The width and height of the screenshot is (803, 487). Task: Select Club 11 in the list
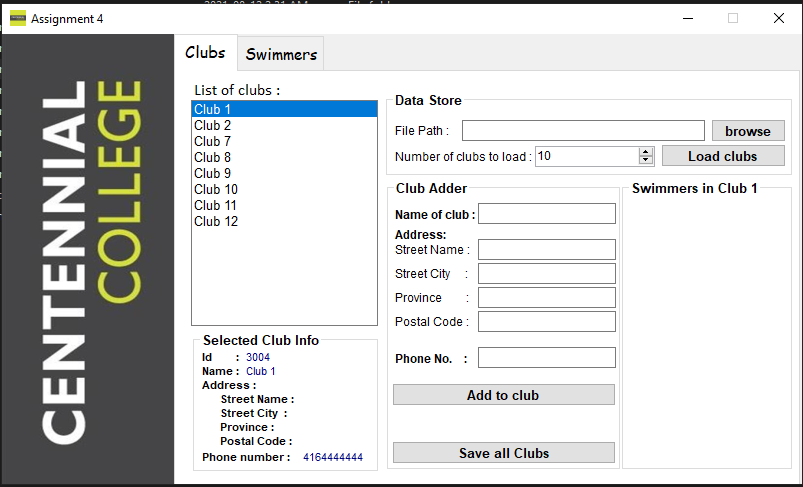[284, 205]
